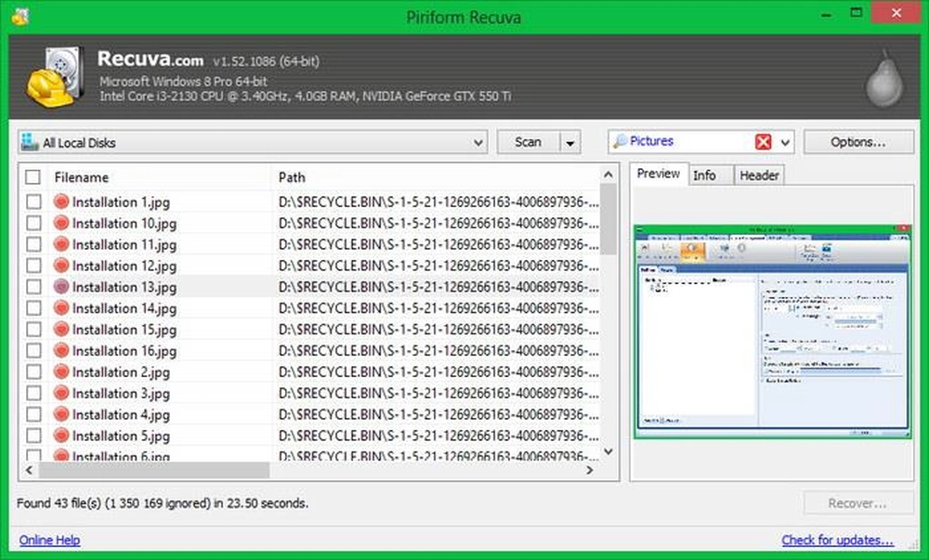Switch to the Info tab
929x560 pixels.
(704, 175)
